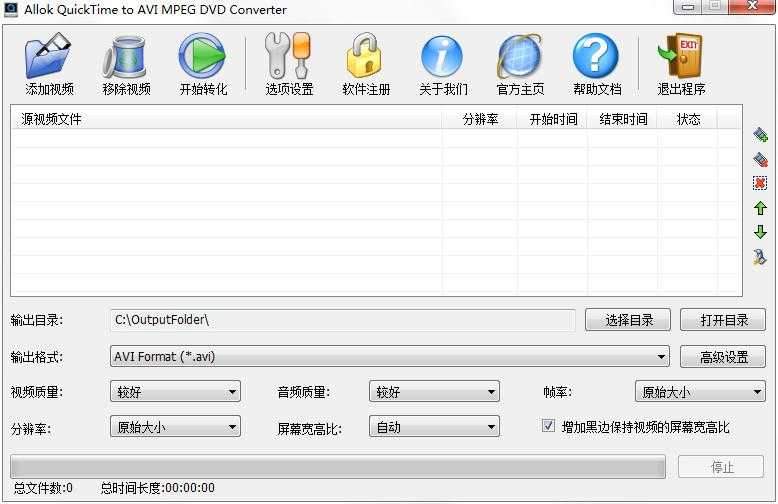Open 选项设置 (options) tools icon

point(288,56)
